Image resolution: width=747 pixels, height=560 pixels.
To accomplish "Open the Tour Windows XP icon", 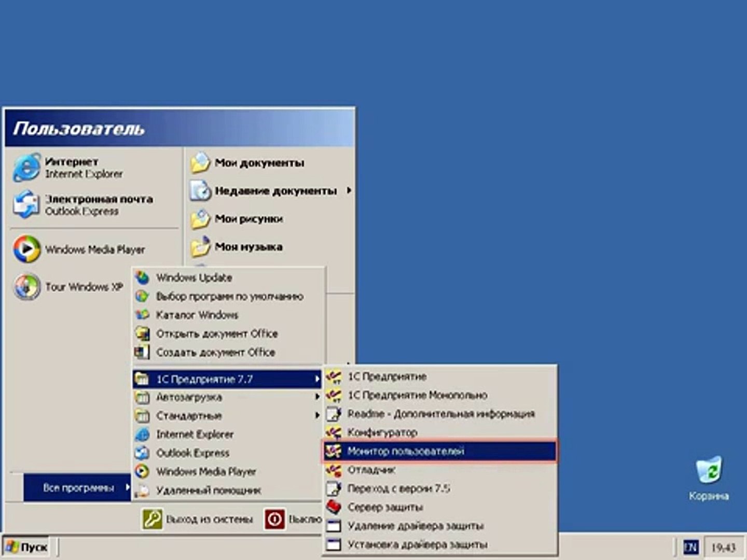I will [27, 287].
